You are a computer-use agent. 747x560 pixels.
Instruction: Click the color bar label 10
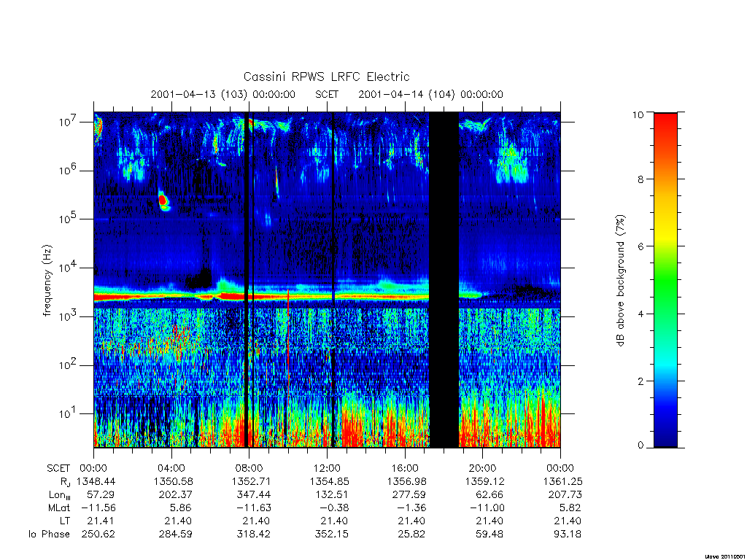(638, 114)
